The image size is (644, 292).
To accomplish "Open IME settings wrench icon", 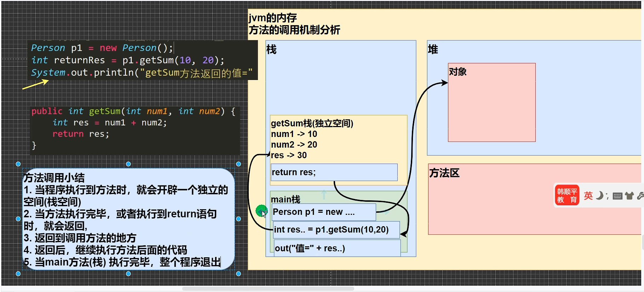I will pyautogui.click(x=640, y=196).
